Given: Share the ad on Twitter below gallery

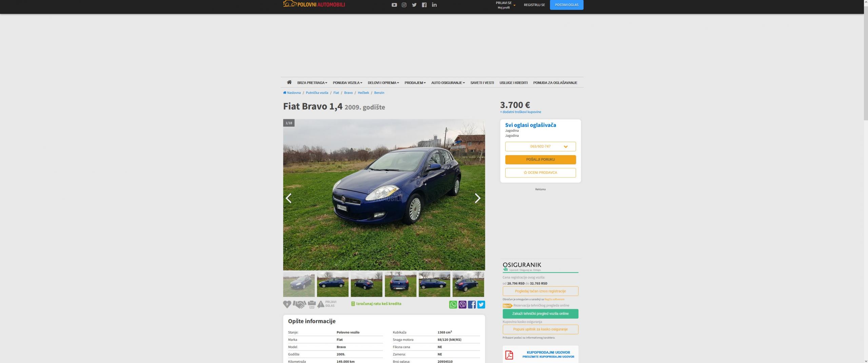Looking at the screenshot, I should (481, 304).
